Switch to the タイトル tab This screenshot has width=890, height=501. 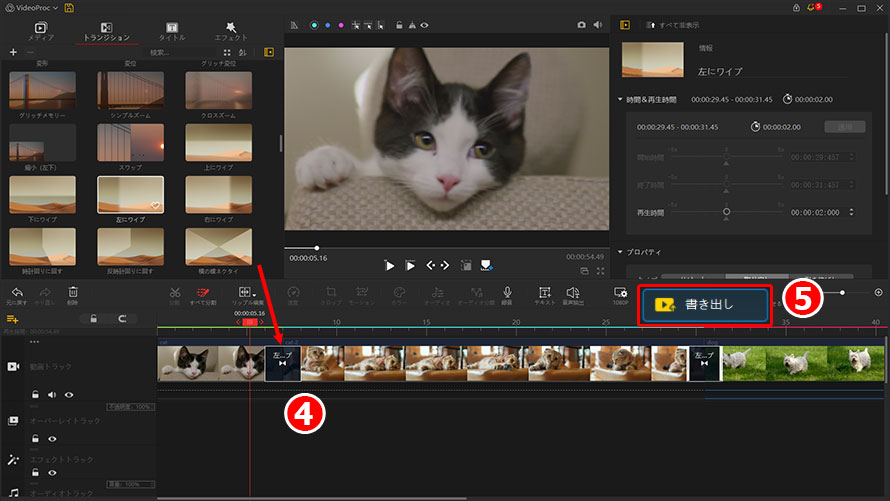coord(172,31)
